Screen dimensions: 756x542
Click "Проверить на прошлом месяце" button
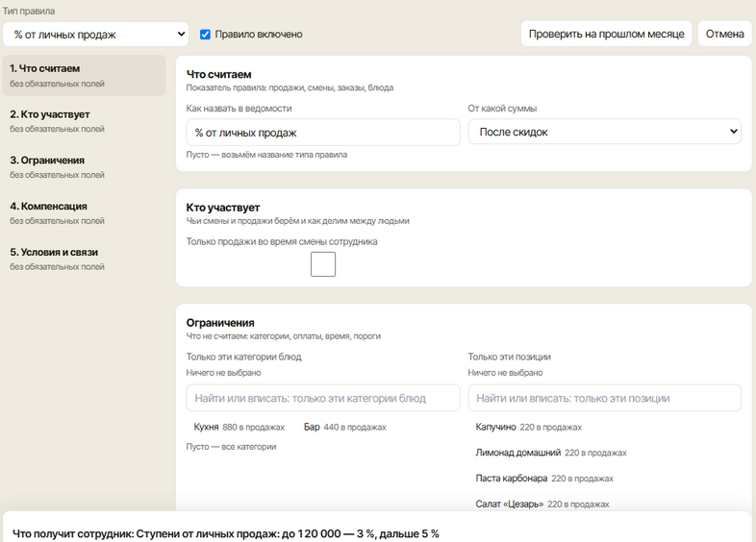pos(606,34)
